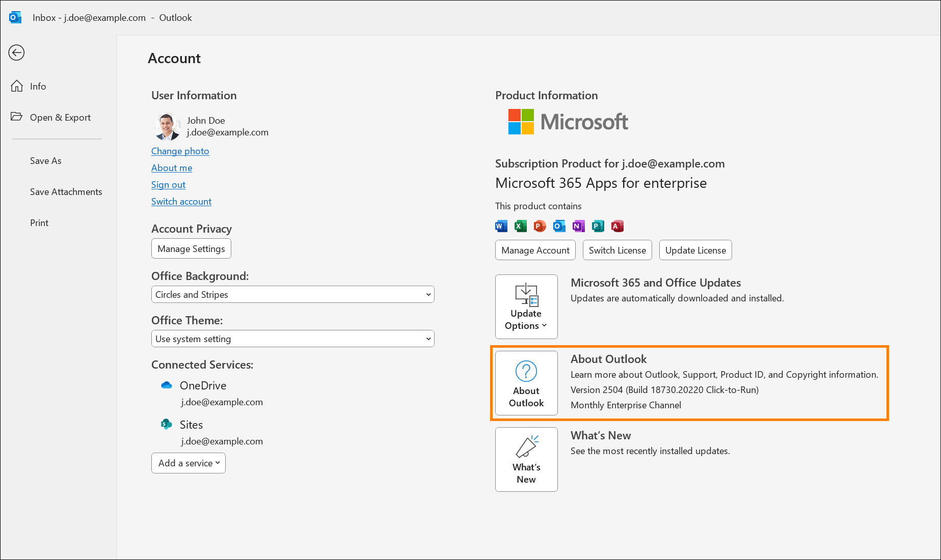Click the Publisher app icon
The image size is (941, 560).
pos(598,226)
